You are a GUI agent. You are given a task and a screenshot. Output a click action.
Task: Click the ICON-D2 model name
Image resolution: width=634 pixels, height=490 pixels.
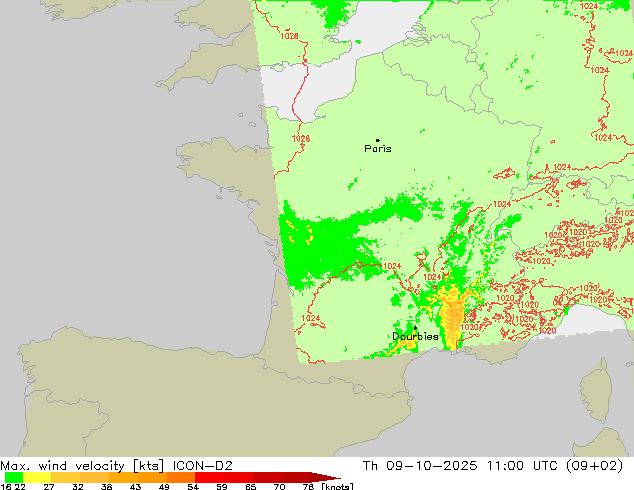(x=203, y=466)
